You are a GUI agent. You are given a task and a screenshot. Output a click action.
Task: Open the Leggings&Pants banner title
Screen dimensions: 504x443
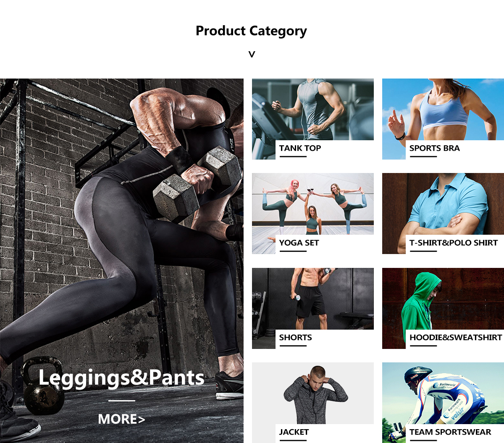click(x=121, y=377)
